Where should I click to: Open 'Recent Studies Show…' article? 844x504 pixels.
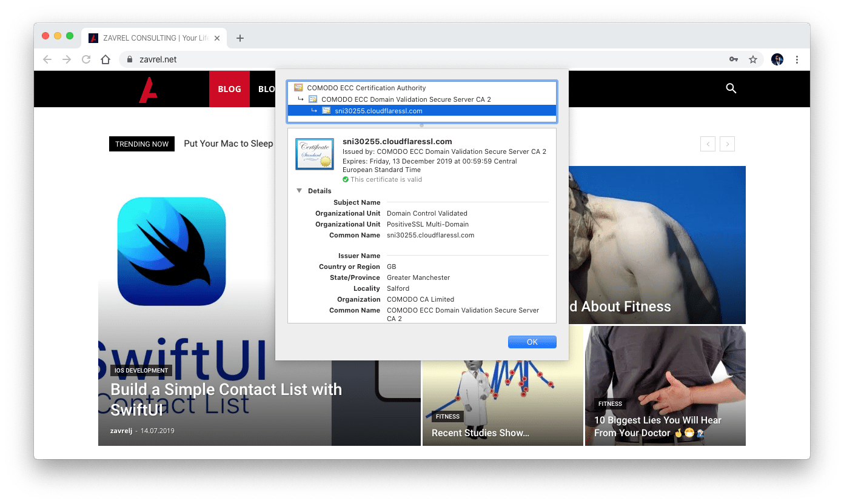(480, 433)
